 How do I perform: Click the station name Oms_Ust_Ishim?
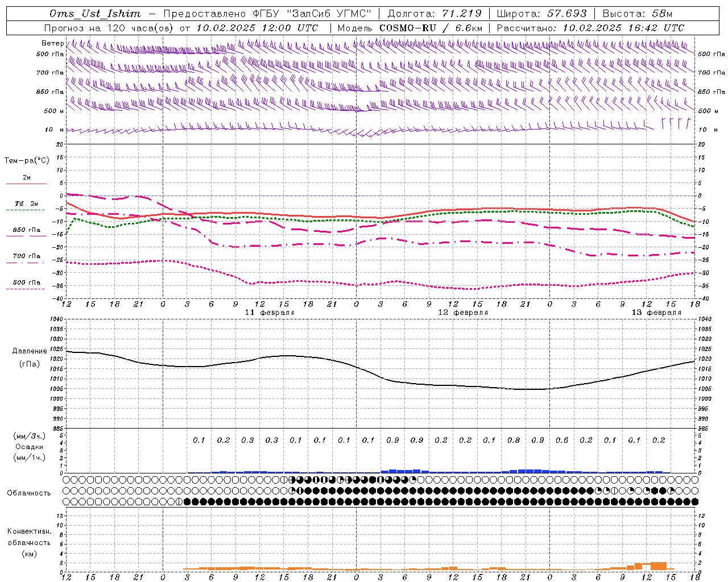[95, 14]
